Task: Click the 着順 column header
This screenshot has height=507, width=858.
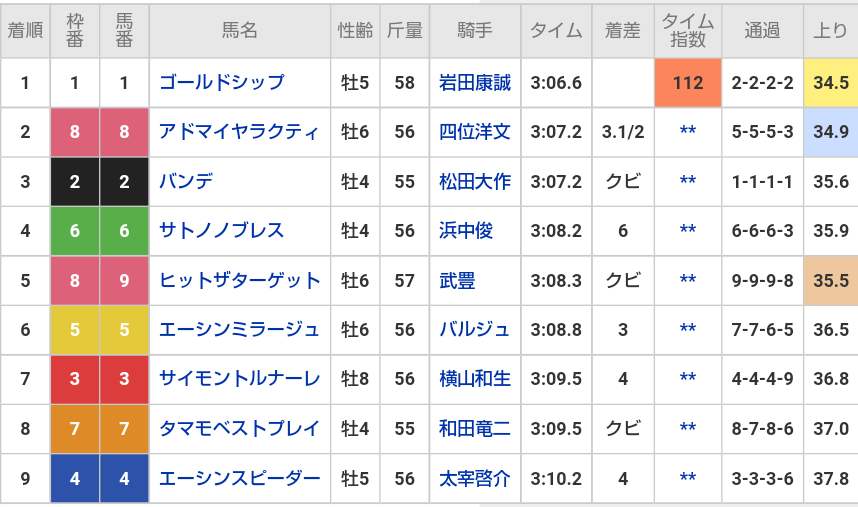Action: 25,30
